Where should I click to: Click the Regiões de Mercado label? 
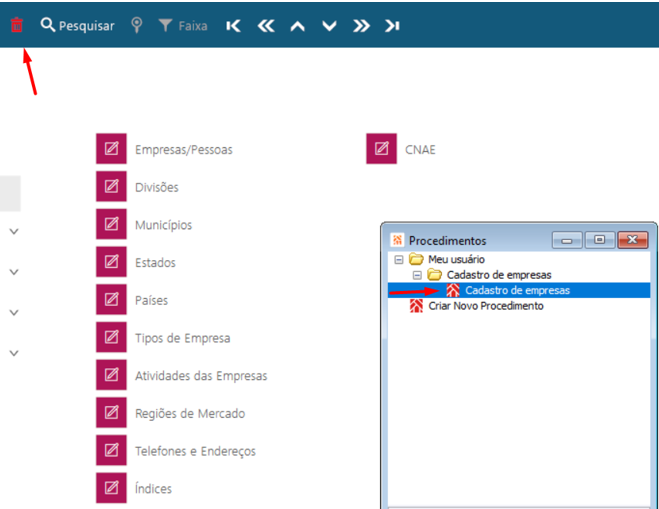(190, 414)
